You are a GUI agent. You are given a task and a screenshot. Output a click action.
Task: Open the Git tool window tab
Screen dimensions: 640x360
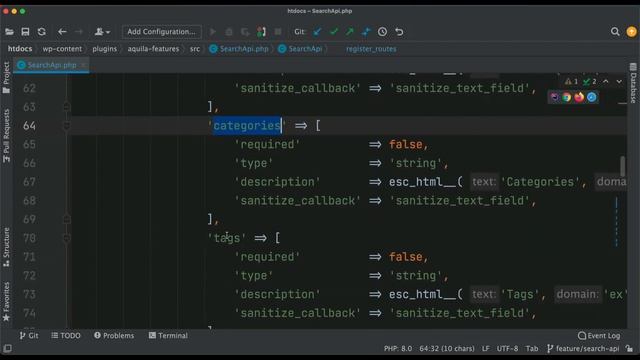pyautogui.click(x=29, y=336)
